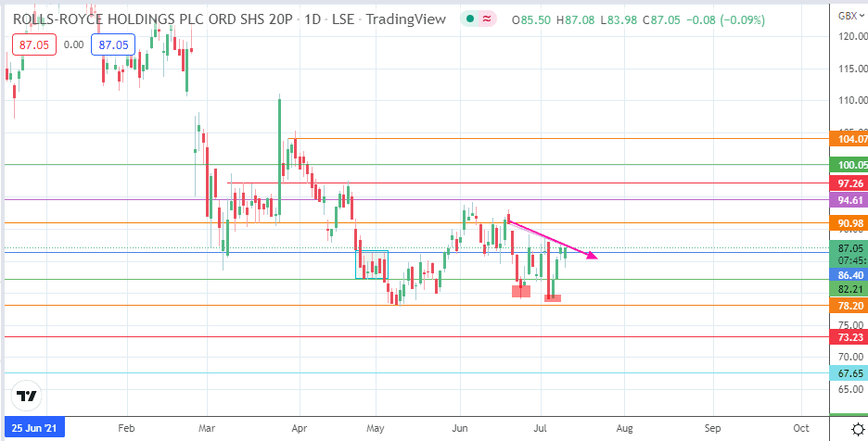Click the low value L83.98

tap(619, 20)
